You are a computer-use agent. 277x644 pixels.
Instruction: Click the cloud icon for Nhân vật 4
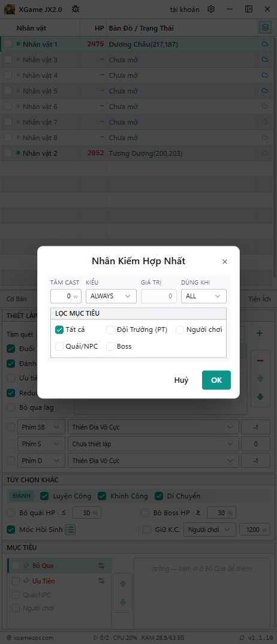click(x=265, y=75)
